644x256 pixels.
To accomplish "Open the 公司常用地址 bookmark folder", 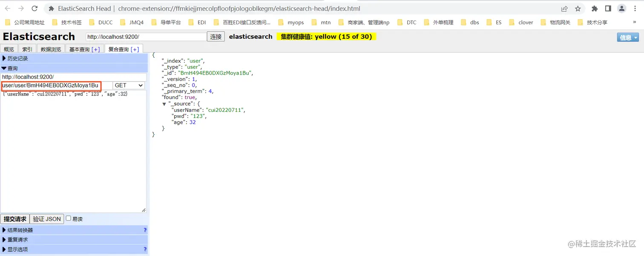I will (25, 23).
